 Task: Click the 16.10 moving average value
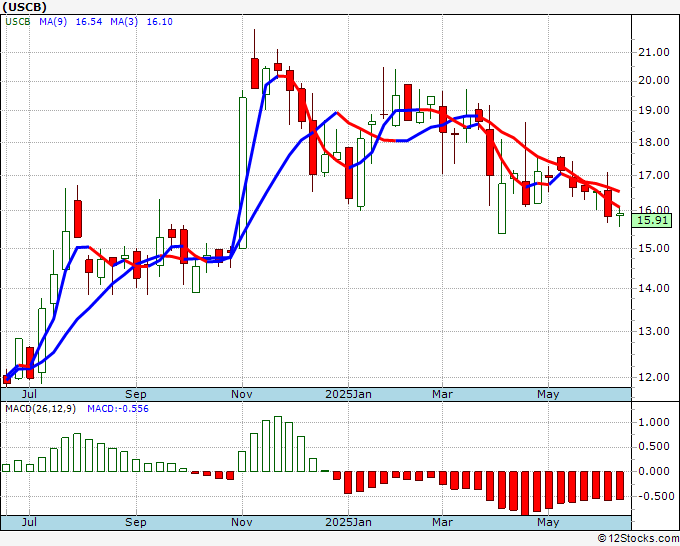(x=160, y=22)
